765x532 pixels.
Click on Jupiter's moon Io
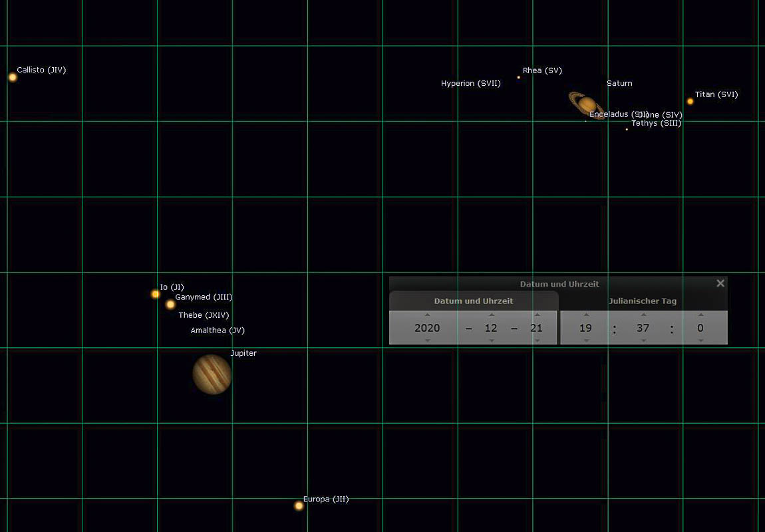click(156, 294)
